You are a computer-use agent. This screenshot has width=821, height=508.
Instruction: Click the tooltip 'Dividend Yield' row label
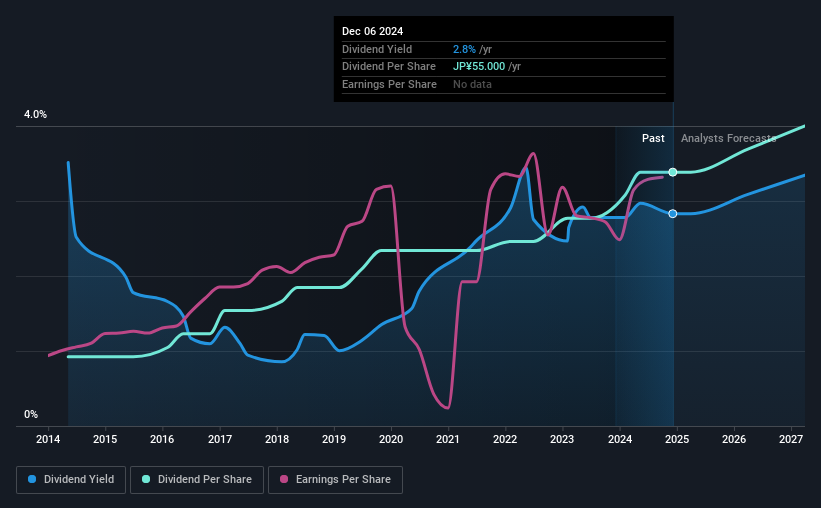[377, 49]
